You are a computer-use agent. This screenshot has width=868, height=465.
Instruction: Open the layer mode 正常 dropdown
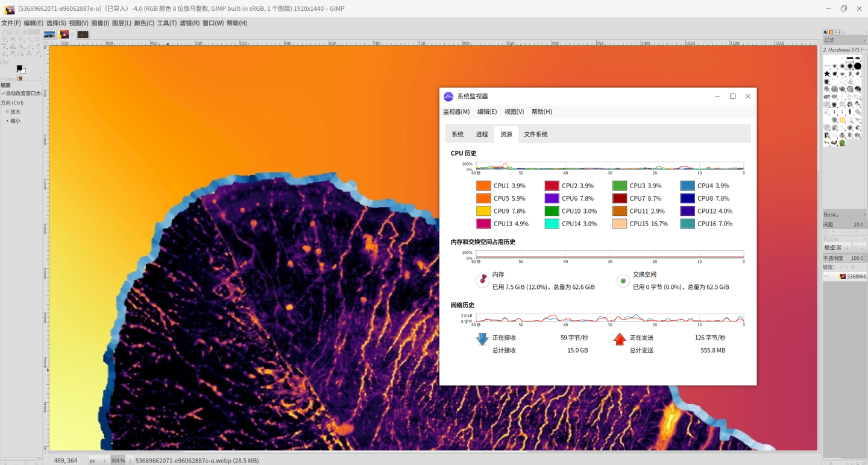point(835,248)
